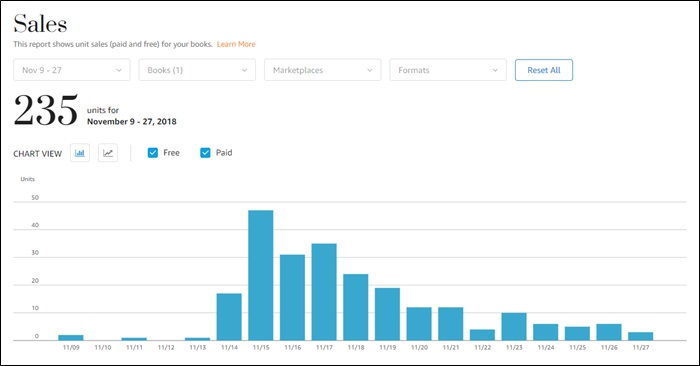Click the 11/16 sales bar
The width and height of the screenshot is (700, 366).
tap(292, 298)
